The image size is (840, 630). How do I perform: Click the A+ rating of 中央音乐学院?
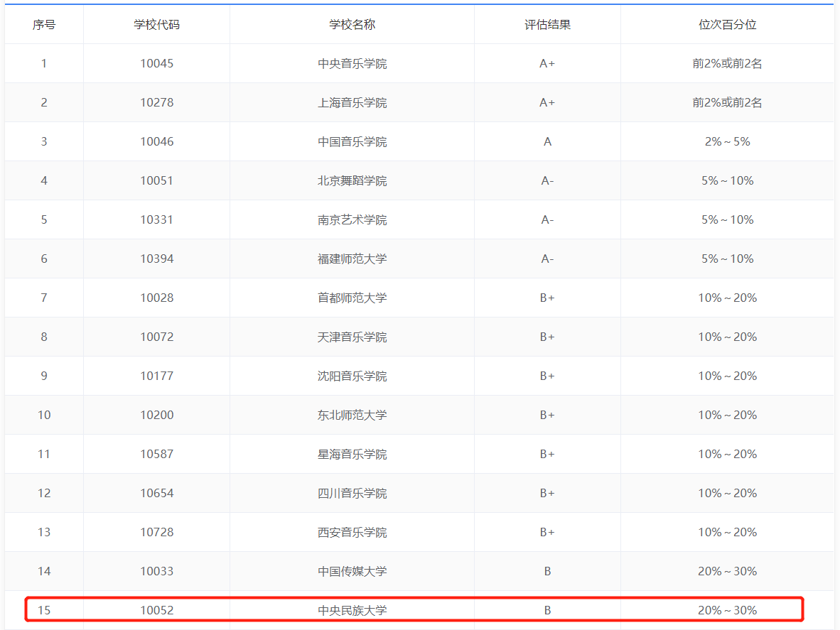547,63
